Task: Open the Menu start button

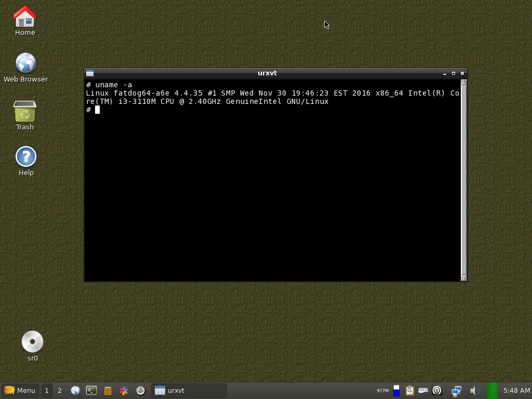Action: [x=20, y=391]
